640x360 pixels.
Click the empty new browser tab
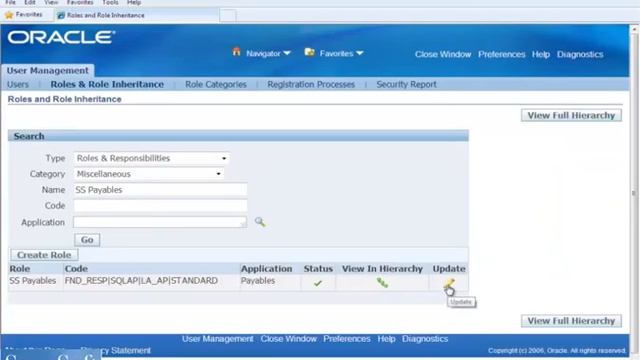click(228, 16)
